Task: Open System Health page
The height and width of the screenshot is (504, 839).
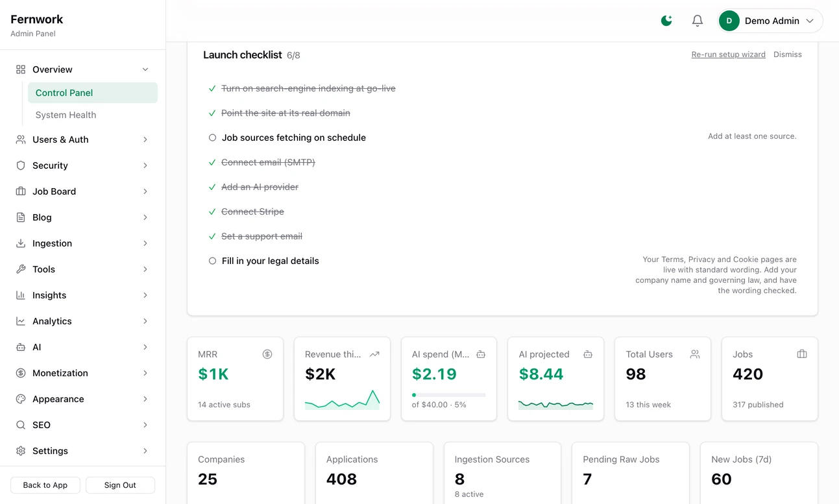Action: [x=93, y=115]
